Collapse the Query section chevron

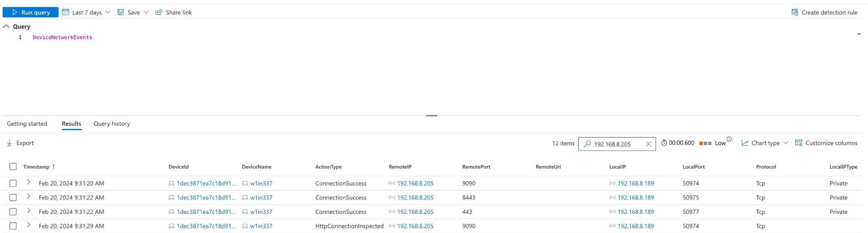tap(6, 26)
